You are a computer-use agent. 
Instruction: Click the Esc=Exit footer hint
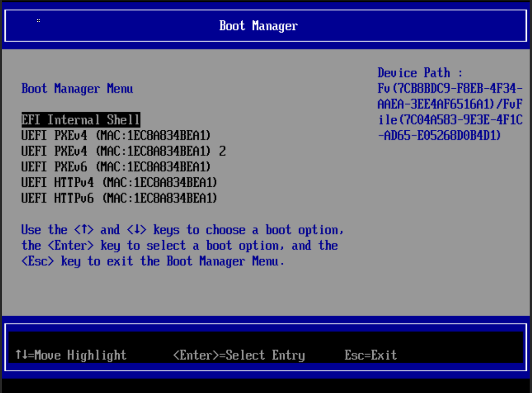tap(370, 355)
